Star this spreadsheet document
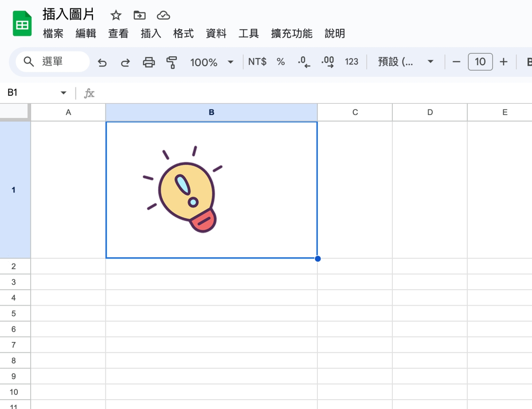532x409 pixels. [116, 16]
